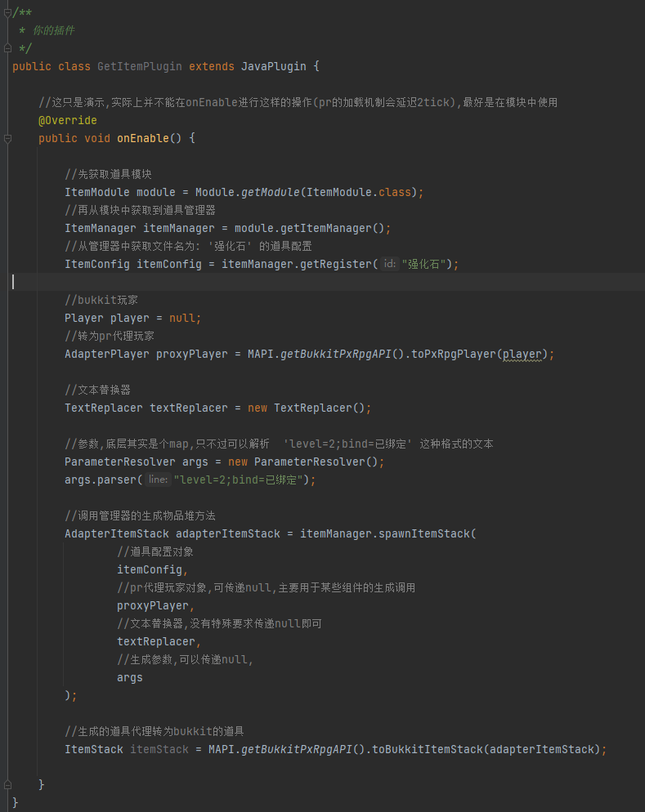This screenshot has width=645, height=812.
Task: Click the proxyPlayer argument line
Action: 155,605
